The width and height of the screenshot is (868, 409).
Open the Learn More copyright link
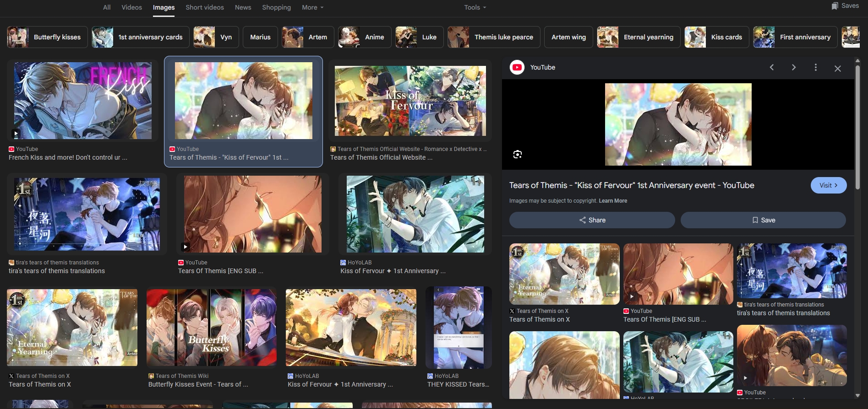(613, 201)
